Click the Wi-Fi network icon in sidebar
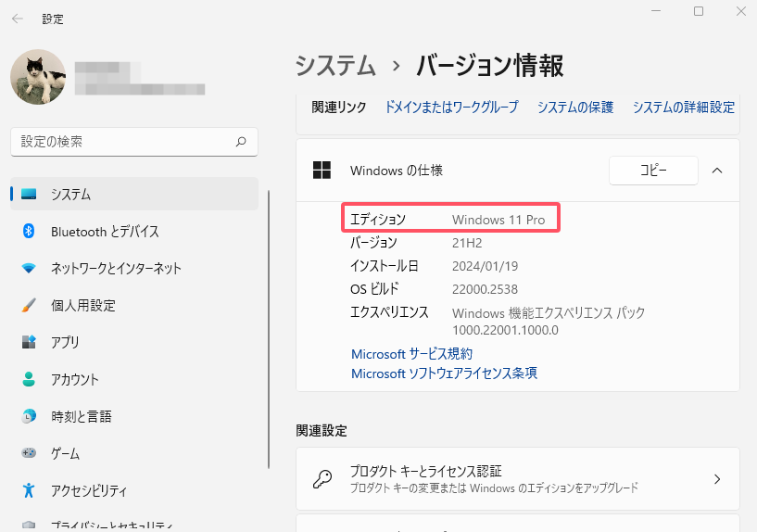Viewport: 757px width, 532px height. pos(29,268)
